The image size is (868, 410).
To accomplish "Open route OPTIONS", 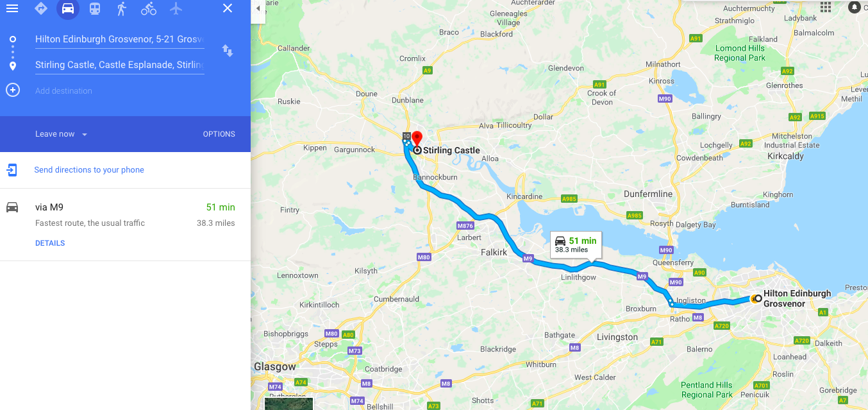I will [219, 134].
